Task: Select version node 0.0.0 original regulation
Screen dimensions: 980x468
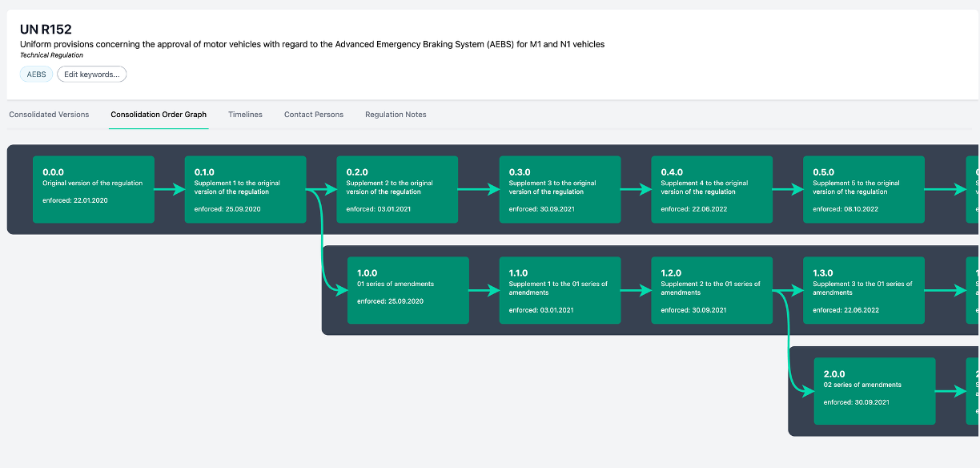Action: point(94,189)
